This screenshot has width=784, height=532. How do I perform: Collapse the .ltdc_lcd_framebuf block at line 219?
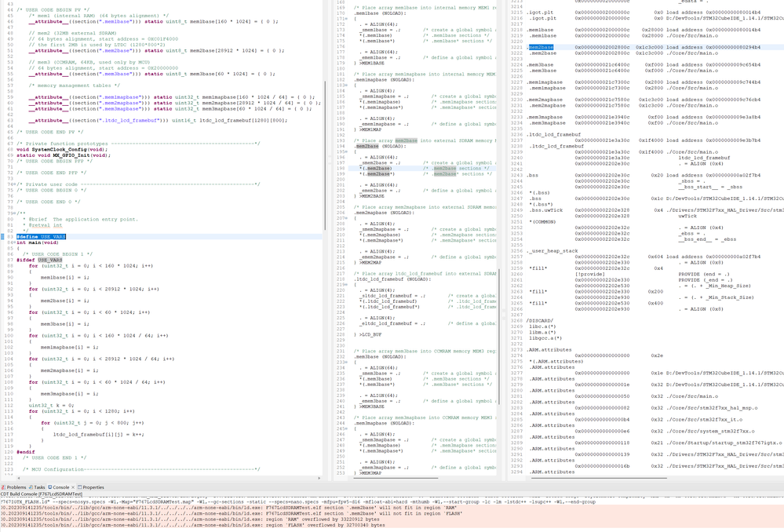[346, 285]
